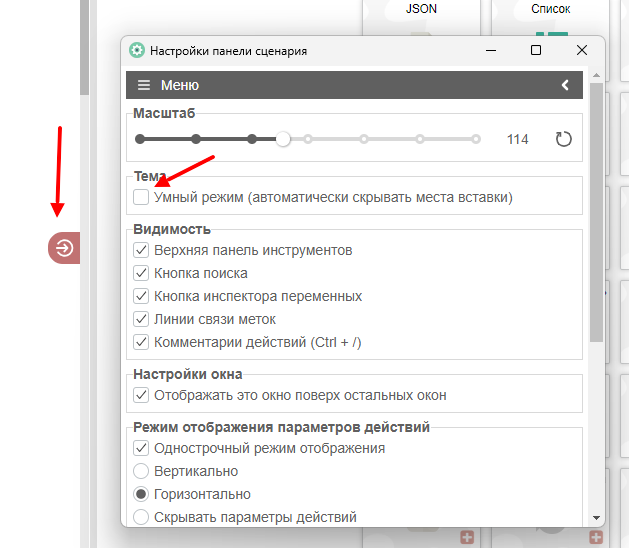Screen dimensions: 629x548
Task: Toggle the Кнопка поиска checkbox
Action: tap(141, 273)
